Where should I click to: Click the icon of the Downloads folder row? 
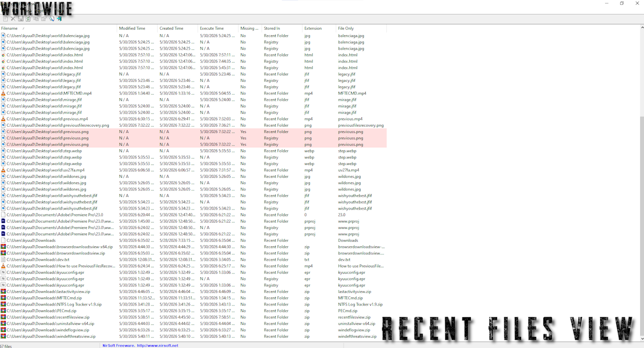(x=3, y=240)
